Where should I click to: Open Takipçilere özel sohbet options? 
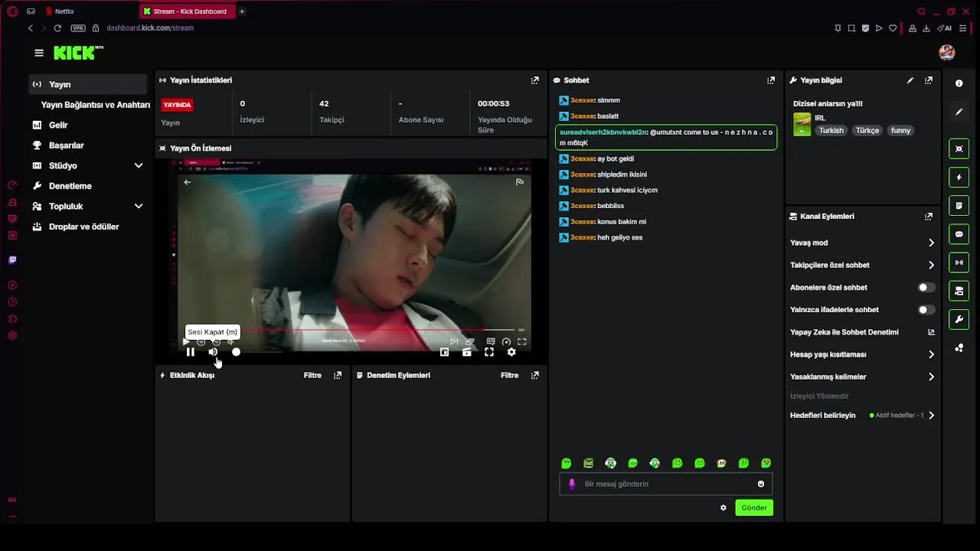point(862,266)
